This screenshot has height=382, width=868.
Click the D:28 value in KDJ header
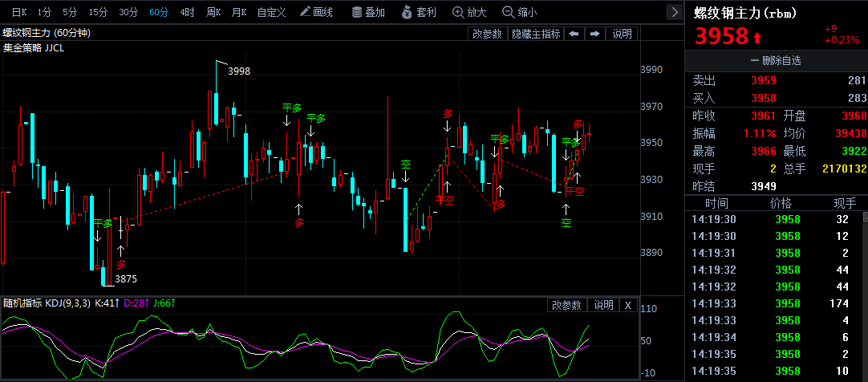pyautogui.click(x=136, y=303)
